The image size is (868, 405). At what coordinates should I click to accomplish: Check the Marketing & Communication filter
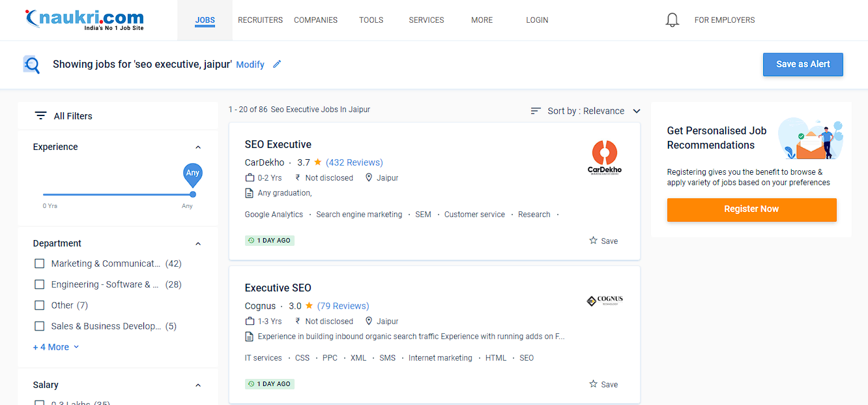click(x=39, y=263)
